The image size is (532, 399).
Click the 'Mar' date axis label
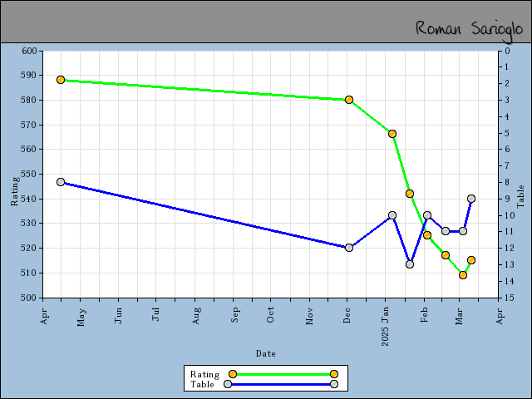[459, 316]
